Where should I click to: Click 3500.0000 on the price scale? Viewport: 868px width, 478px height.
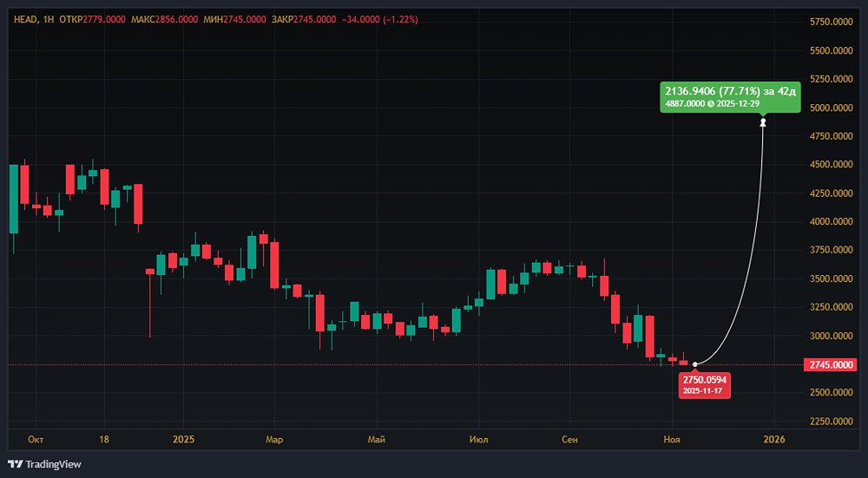[x=831, y=278]
